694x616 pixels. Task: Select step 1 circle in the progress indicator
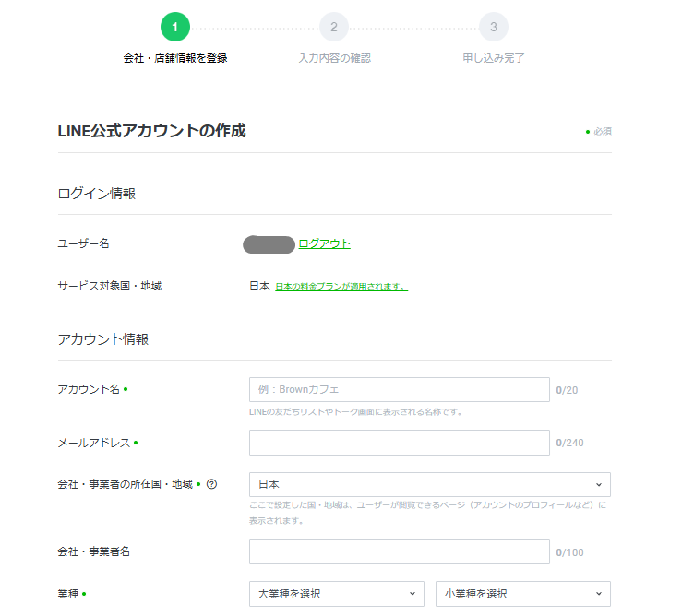[x=175, y=27]
